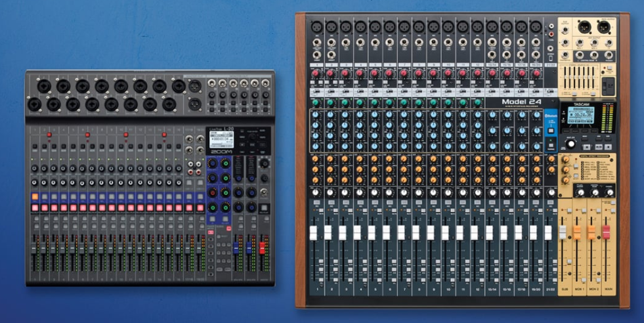This screenshot has height=323, width=644.
Task: Click the leftmost Tascam graphic EQ slider
Action: [566, 79]
